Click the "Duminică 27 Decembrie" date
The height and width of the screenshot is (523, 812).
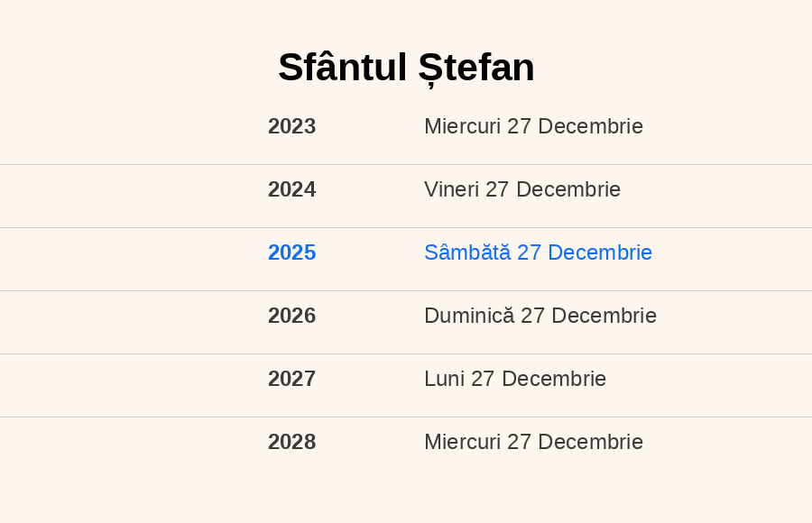[540, 316]
